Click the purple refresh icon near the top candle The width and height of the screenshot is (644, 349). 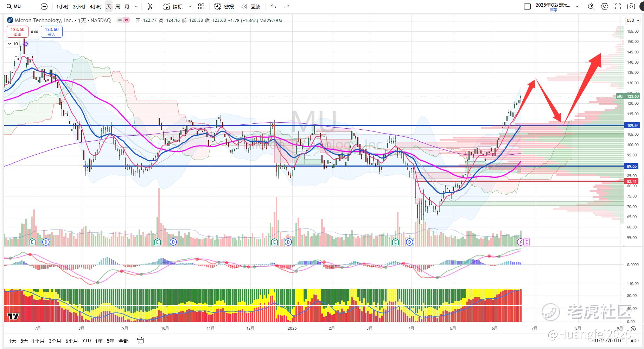[26, 44]
